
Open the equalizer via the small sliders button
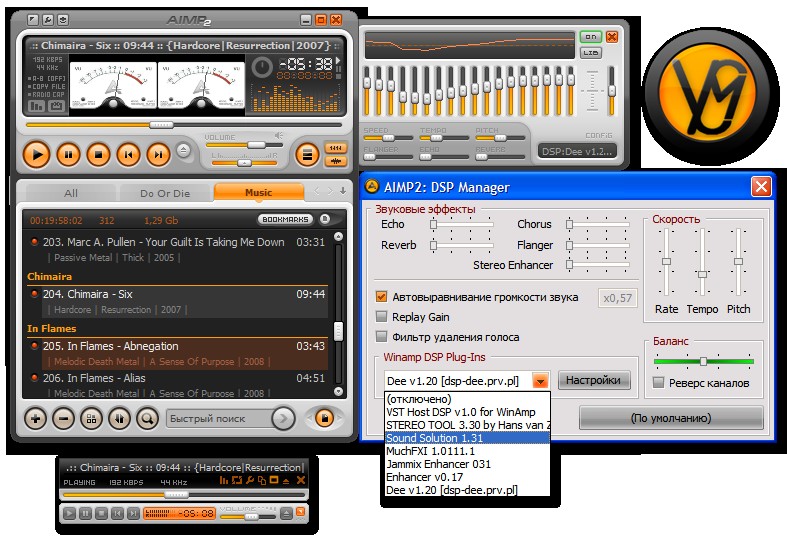pos(336,148)
